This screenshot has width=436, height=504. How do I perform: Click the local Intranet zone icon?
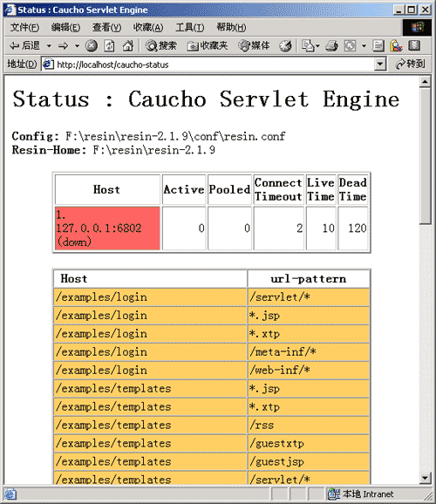point(334,494)
